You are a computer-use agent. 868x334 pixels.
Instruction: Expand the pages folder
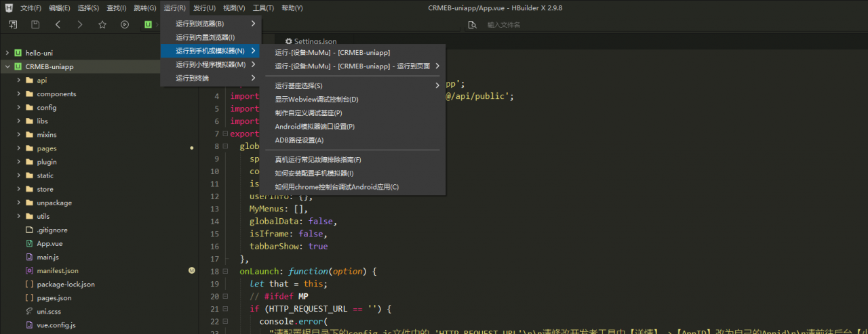[18, 148]
